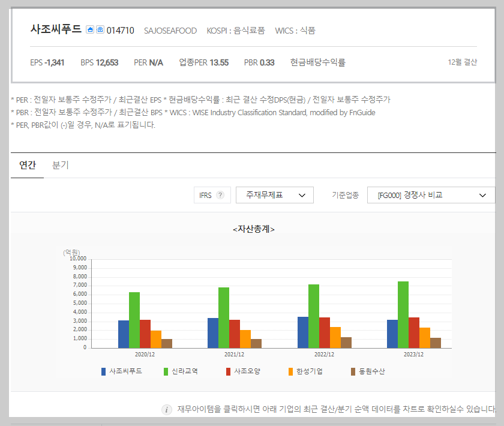
Task: Click the IFRS help question mark icon
Action: (220, 195)
